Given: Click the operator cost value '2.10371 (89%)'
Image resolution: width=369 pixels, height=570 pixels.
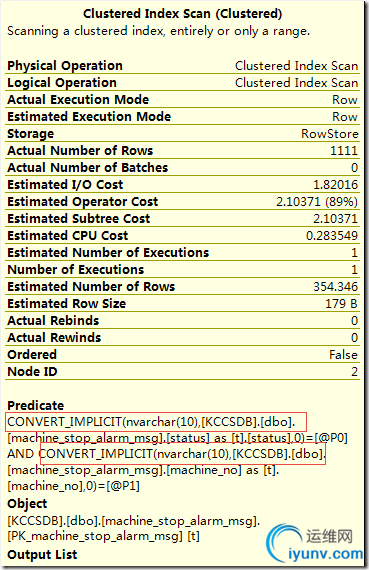Looking at the screenshot, I should pos(317,201).
